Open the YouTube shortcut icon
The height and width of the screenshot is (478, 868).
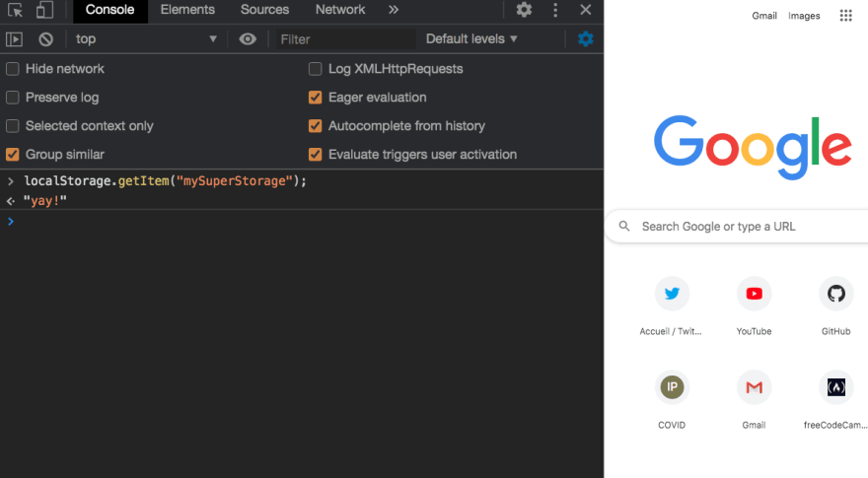(x=754, y=294)
